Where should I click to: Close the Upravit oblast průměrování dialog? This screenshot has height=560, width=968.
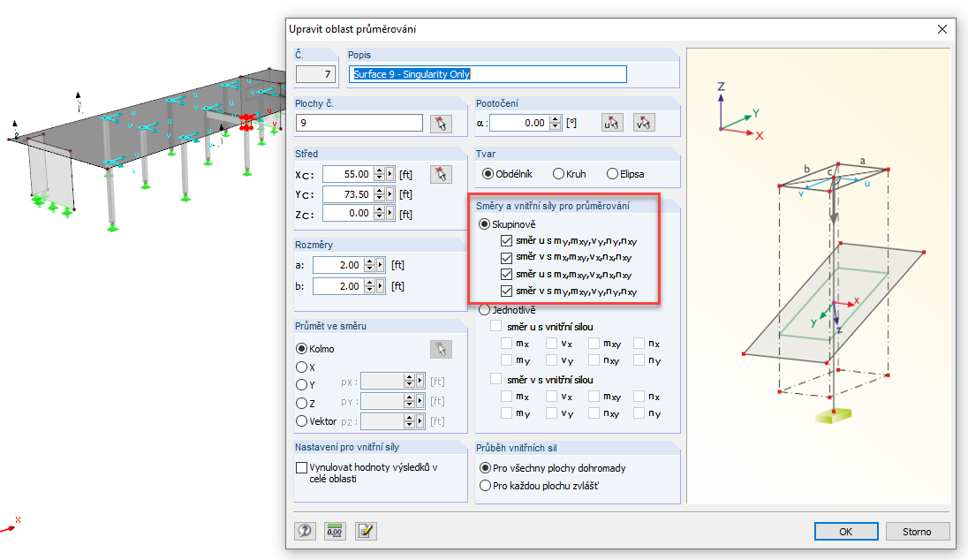[942, 29]
